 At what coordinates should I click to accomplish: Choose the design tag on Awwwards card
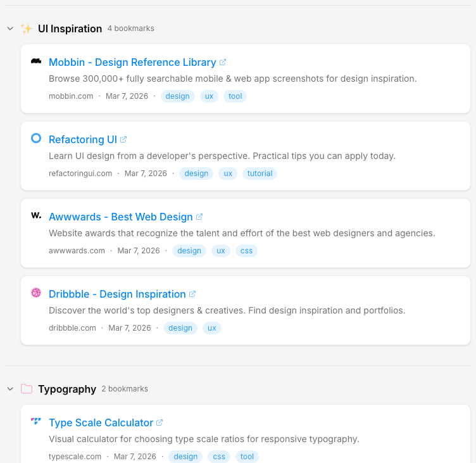tap(189, 251)
